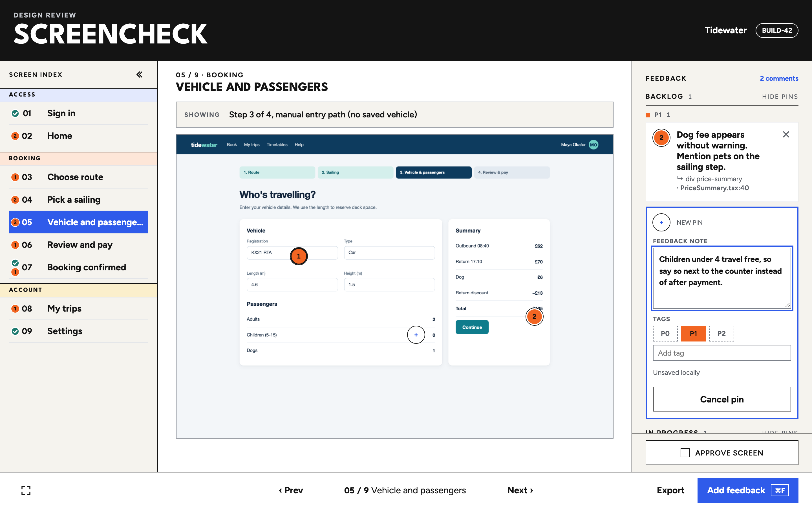Screen dimensions: 812x508
Task: Open screen 06 Review and pay
Action: point(78,245)
